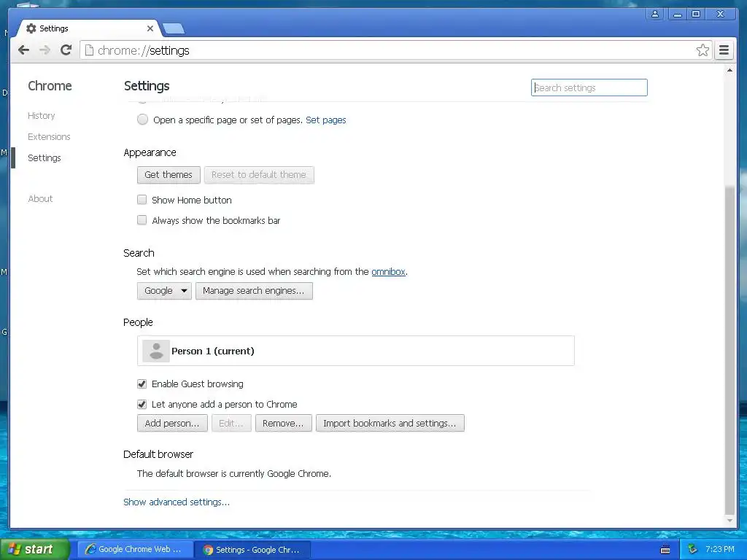Enable Show Home button checkbox
This screenshot has height=560, width=747.
click(142, 200)
